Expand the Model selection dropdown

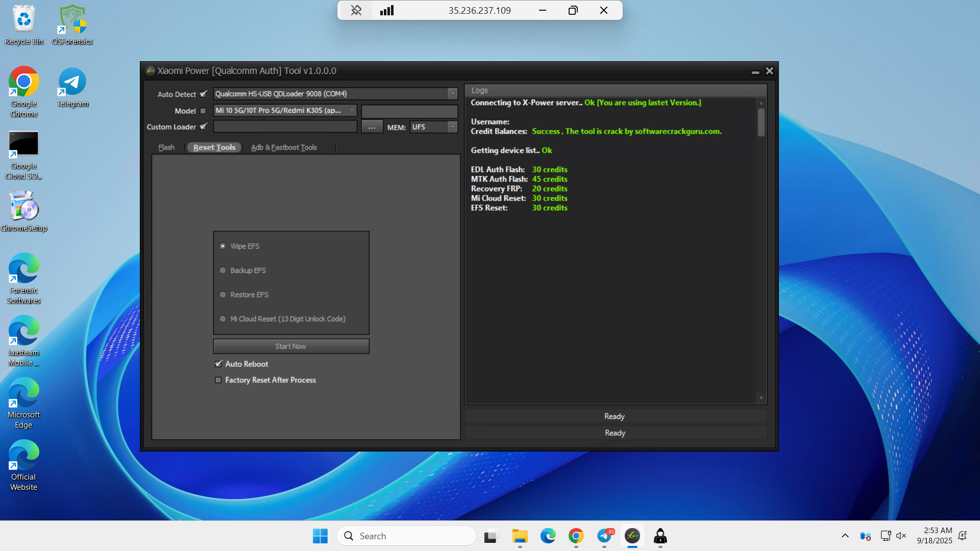(352, 111)
